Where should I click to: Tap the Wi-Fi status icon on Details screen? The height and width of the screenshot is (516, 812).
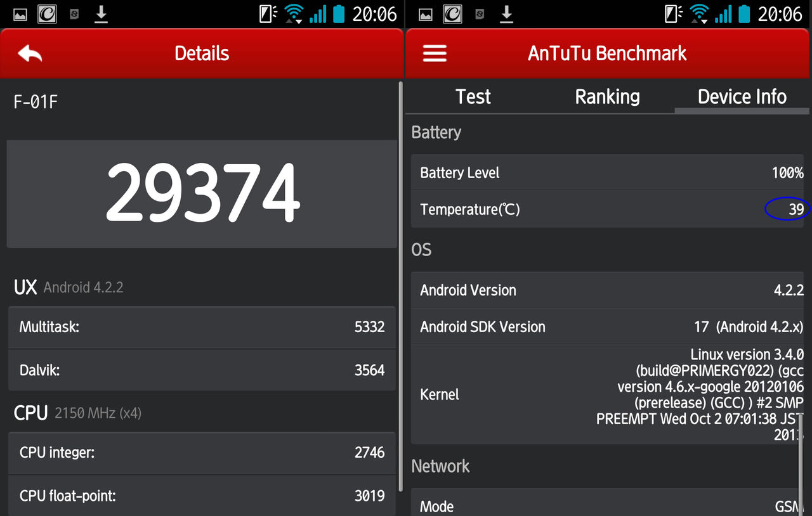[294, 14]
